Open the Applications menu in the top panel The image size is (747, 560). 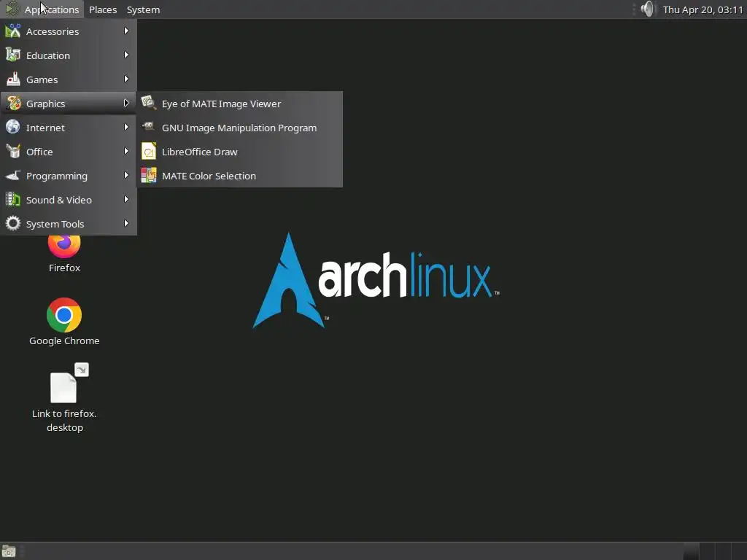pyautogui.click(x=42, y=9)
